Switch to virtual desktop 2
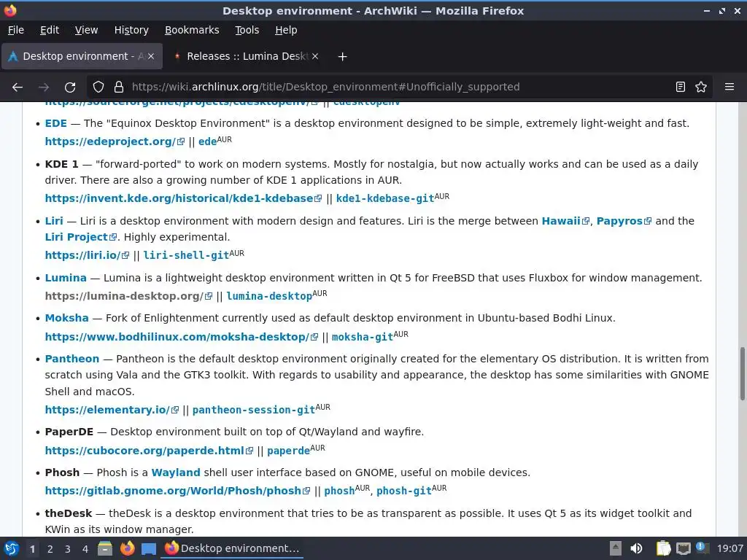Screen dimensions: 747x560 (50, 549)
